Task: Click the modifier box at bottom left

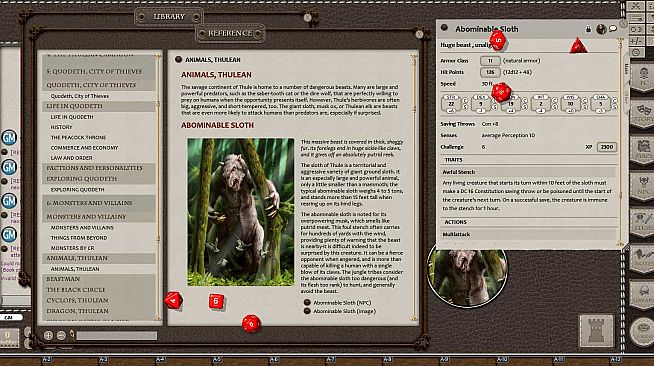Action: click(x=8, y=338)
